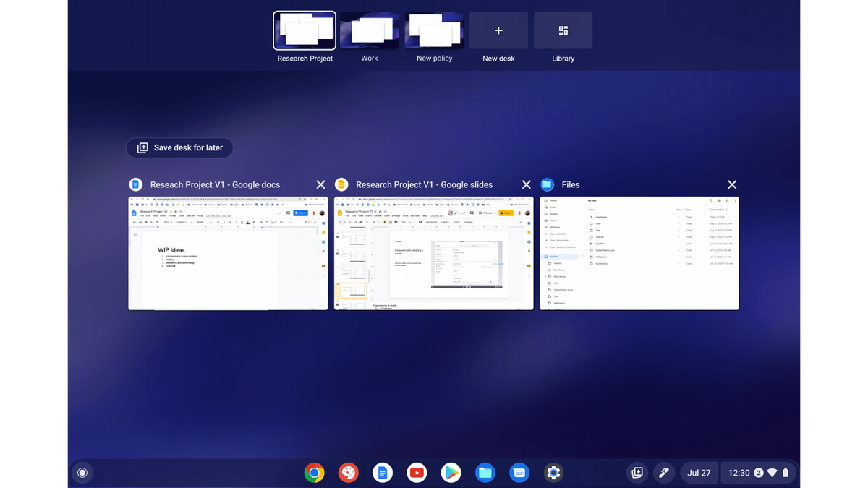Create a desk with the New desk plus
Image resolution: width=868 pixels, height=488 pixels.
[498, 30]
